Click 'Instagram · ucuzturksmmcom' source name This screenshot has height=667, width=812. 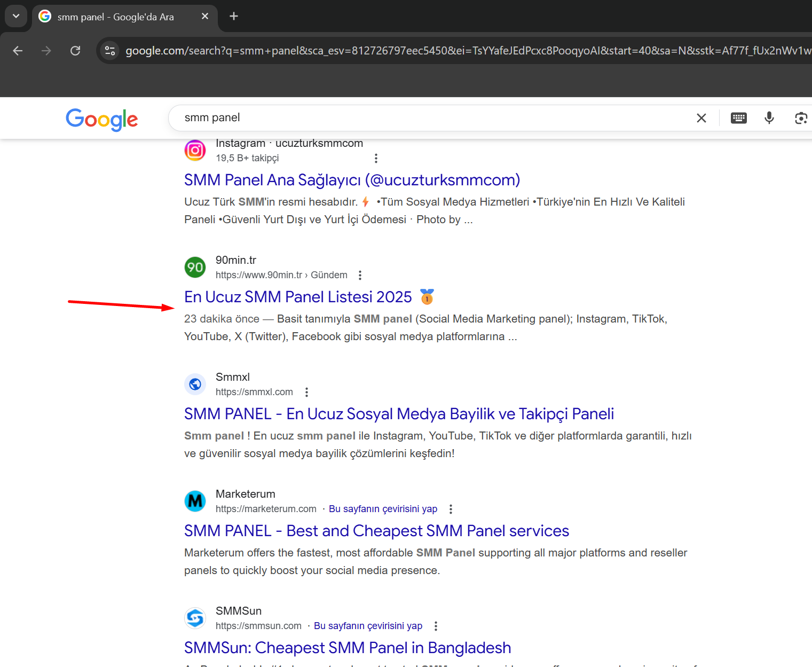[289, 143]
